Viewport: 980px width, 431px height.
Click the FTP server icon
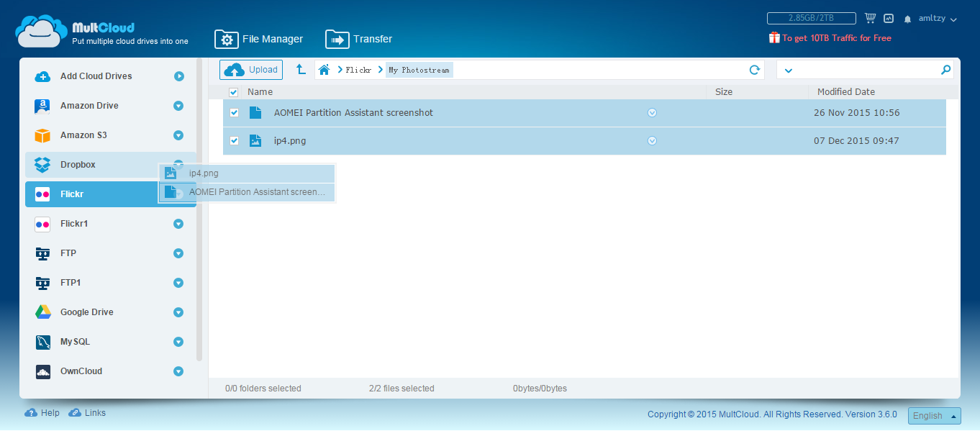coord(42,253)
